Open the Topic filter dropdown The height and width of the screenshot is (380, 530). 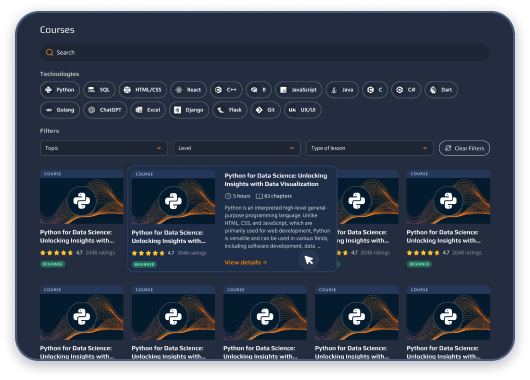click(104, 148)
